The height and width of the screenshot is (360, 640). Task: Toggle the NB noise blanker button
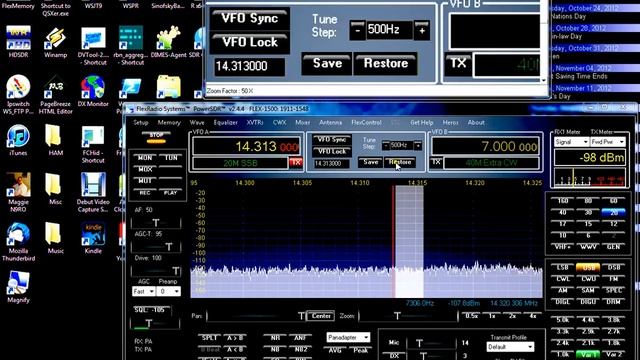(275, 350)
